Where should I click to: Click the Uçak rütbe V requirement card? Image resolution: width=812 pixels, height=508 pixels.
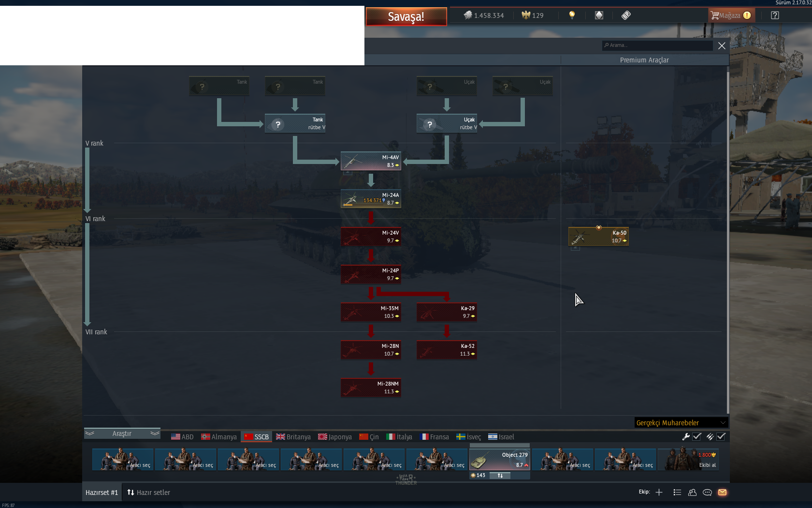(x=447, y=123)
